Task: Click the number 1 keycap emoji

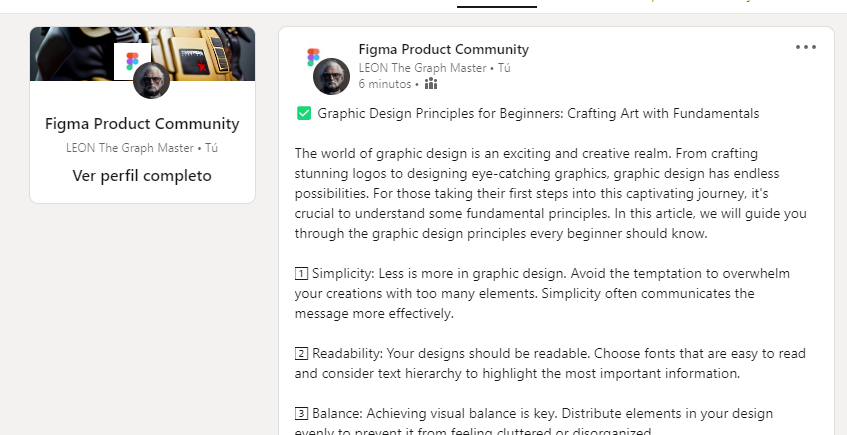Action: (301, 274)
